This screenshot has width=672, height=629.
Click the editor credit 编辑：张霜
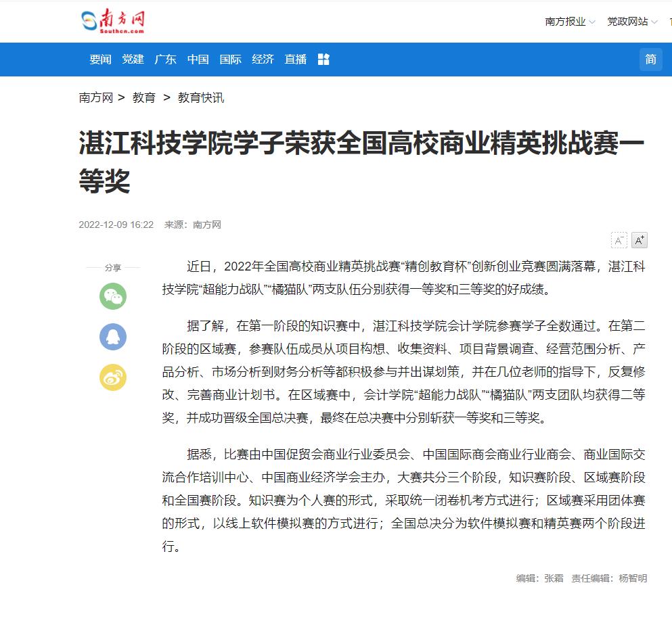pyautogui.click(x=539, y=578)
